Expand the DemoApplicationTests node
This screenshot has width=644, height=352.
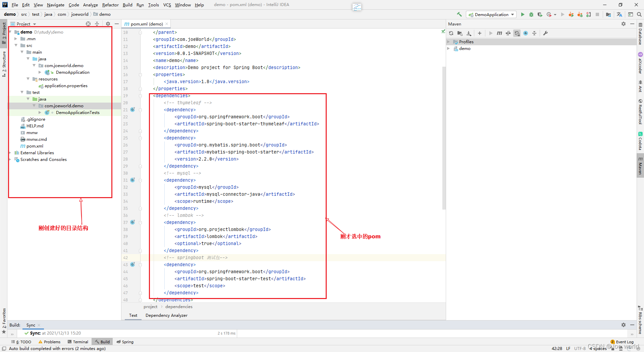[40, 112]
